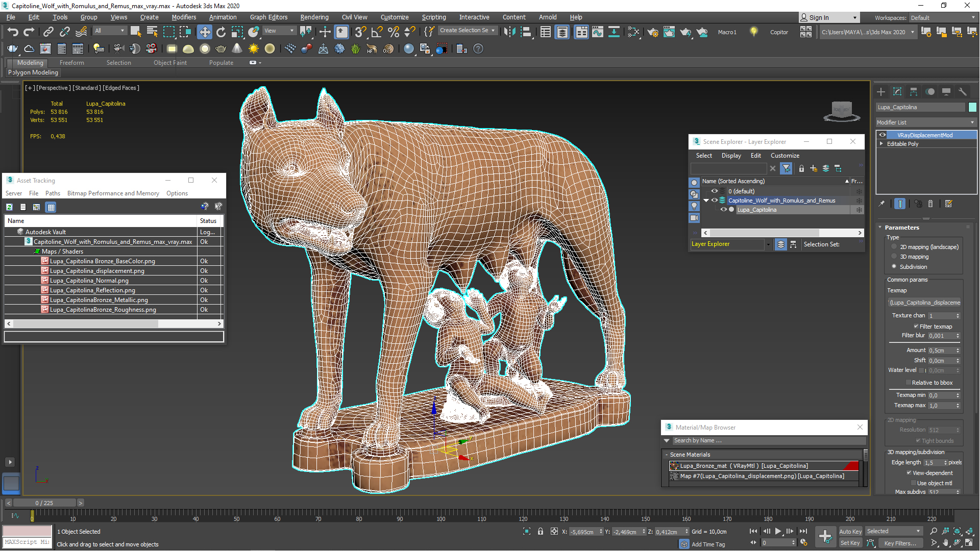This screenshot has height=551, width=980.
Task: Open the Mirror tool
Action: (509, 32)
